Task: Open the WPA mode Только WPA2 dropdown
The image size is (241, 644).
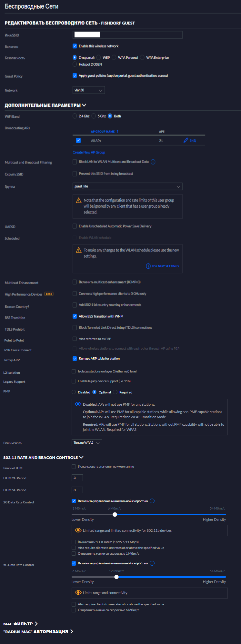Action: (x=87, y=443)
